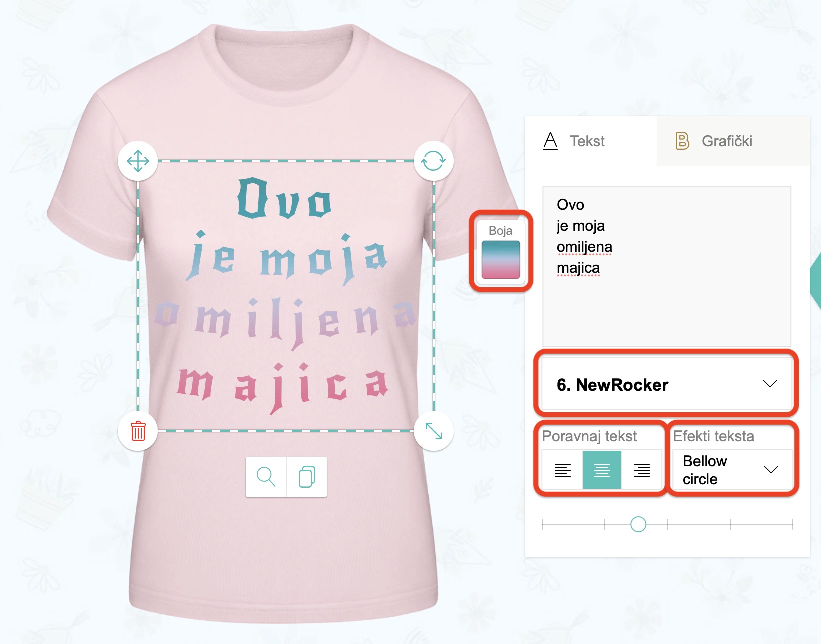Expand the Bellow circle effects dropdown
Image resolution: width=821 pixels, height=644 pixels.
[x=732, y=470]
